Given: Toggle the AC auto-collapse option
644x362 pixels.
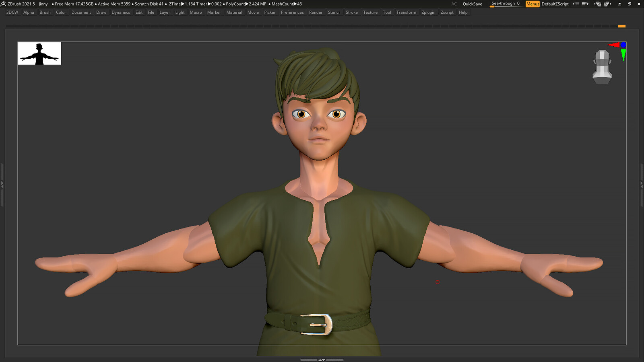Looking at the screenshot, I should 454,4.
